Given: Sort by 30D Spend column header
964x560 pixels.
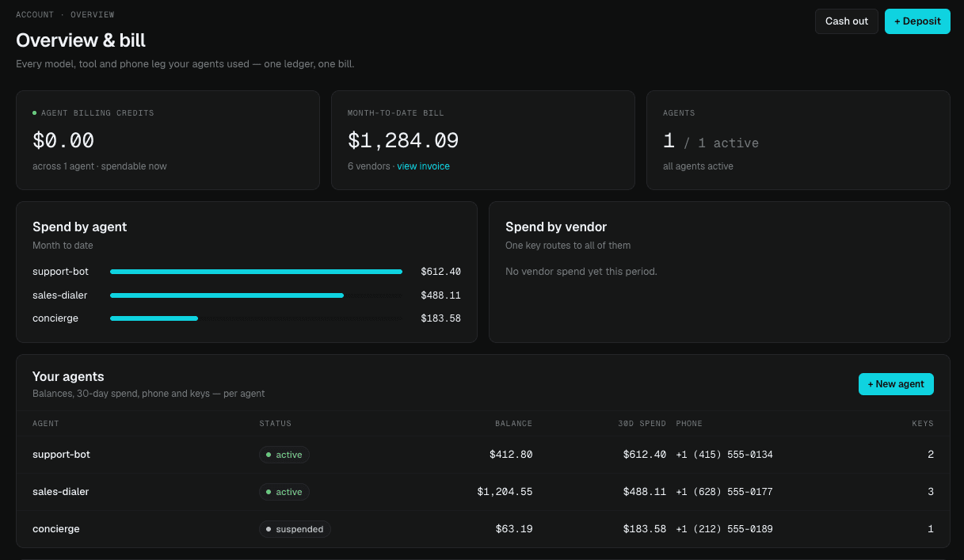Looking at the screenshot, I should (x=642, y=424).
